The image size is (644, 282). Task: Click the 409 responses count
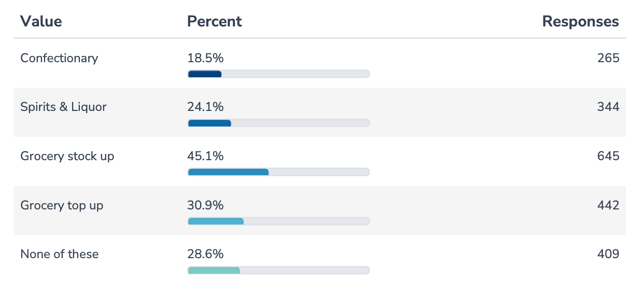tap(608, 254)
